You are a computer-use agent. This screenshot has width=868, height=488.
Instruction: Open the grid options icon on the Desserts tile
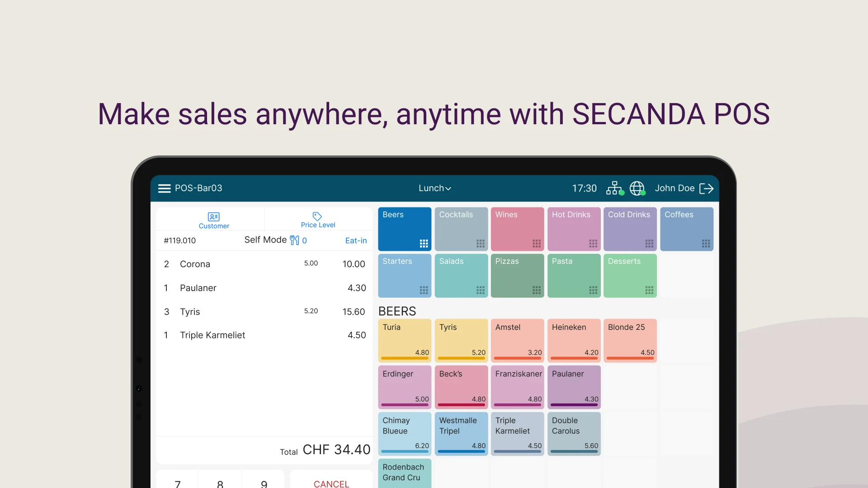pos(650,291)
